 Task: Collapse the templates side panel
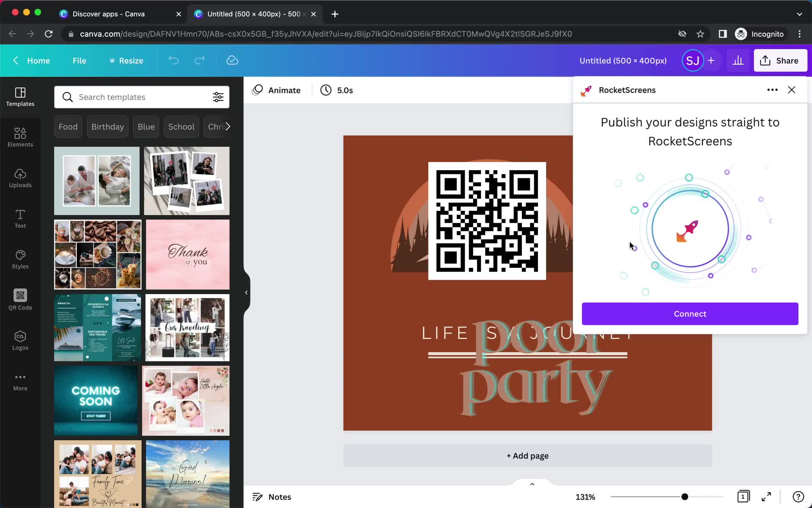247,293
